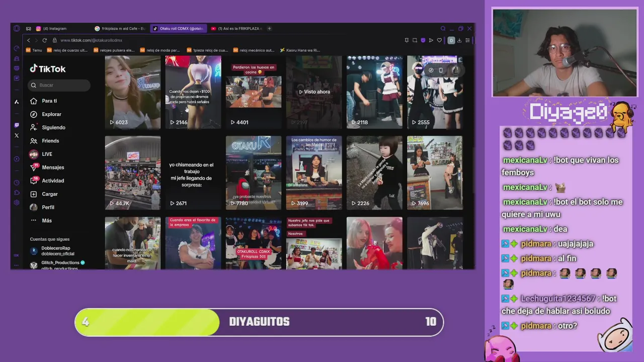The image size is (644, 362).
Task: Open browser sidebar settings gear
Action: click(17, 203)
